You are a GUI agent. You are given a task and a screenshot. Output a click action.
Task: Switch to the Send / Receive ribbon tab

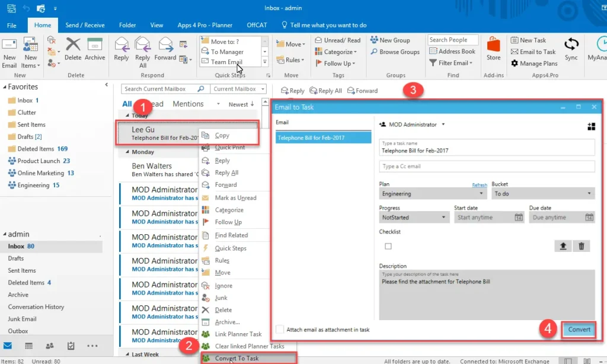click(85, 25)
